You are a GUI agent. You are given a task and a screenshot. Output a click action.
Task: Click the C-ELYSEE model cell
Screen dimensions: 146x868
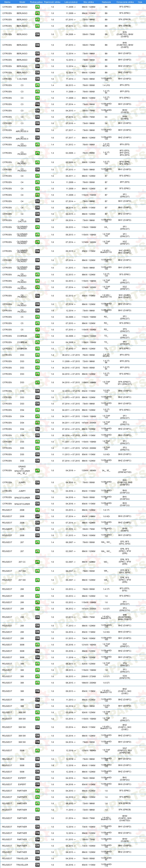click(x=22, y=79)
